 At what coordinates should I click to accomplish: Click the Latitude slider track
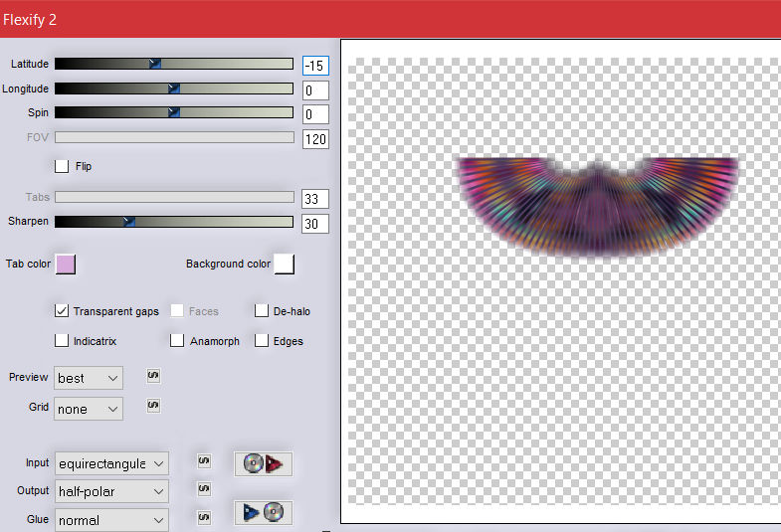click(x=174, y=64)
